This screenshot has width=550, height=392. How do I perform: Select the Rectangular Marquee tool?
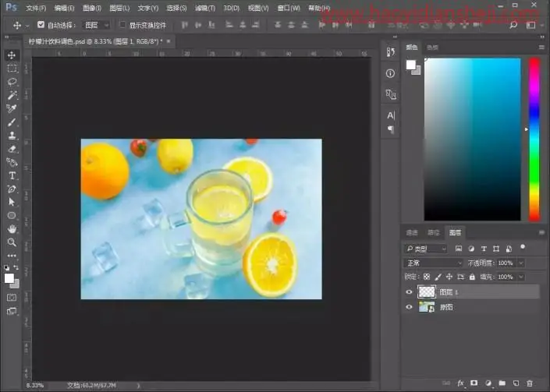point(12,69)
